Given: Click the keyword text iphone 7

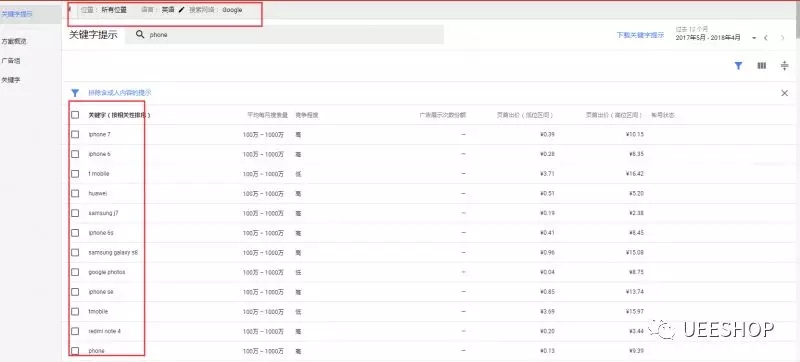Looking at the screenshot, I should tap(99, 135).
